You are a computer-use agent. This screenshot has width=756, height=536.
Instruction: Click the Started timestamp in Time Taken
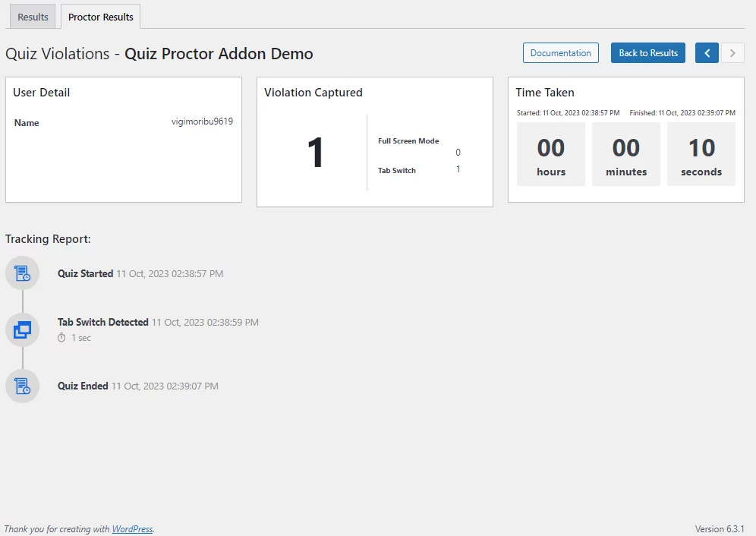tap(568, 113)
